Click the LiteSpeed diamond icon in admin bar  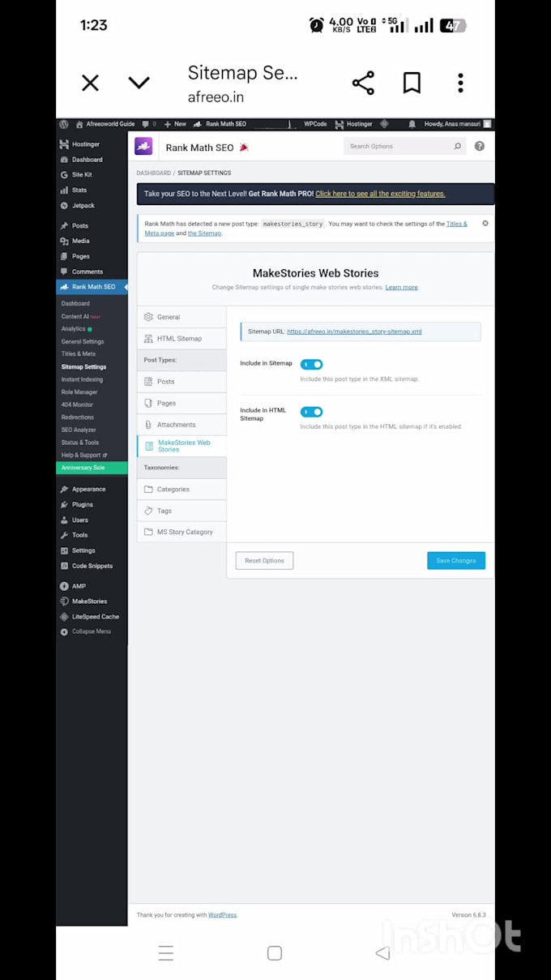click(x=385, y=124)
